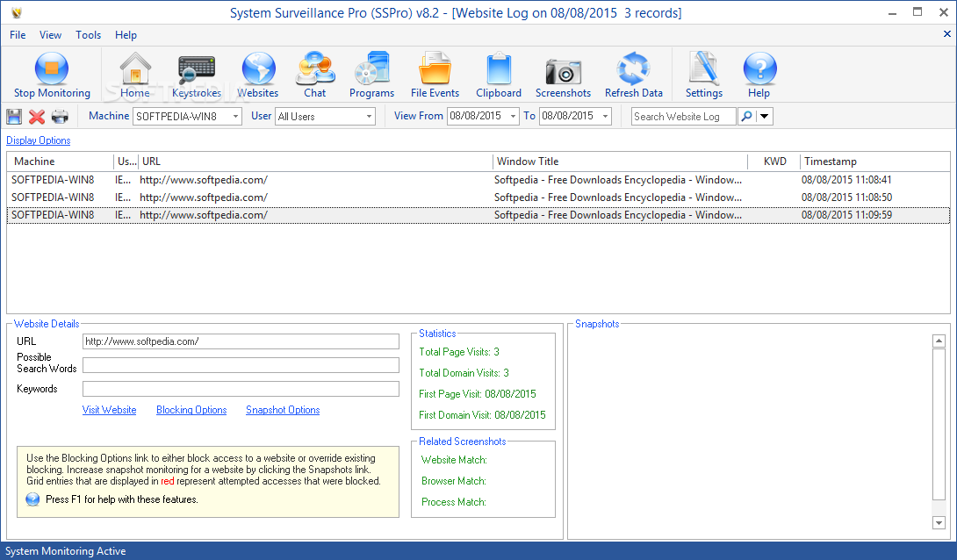
Task: Select the row timestamped 08/08/2015 11:09:59
Action: (478, 215)
